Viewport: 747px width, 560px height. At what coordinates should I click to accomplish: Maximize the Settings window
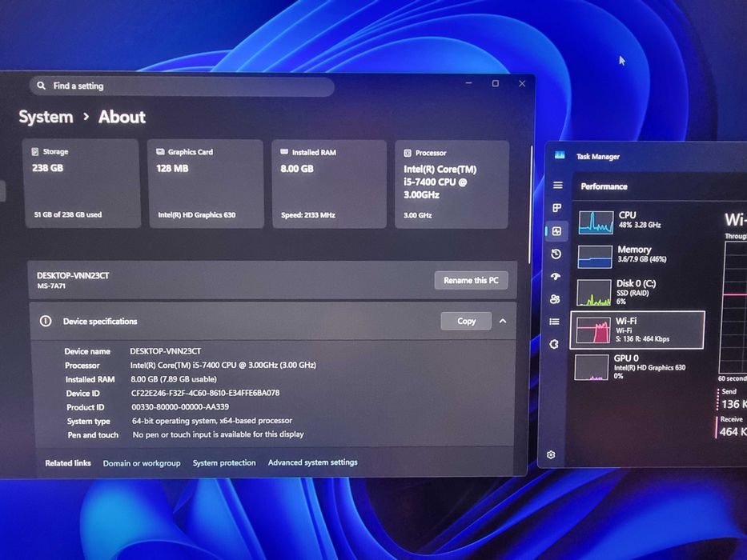[x=496, y=83]
